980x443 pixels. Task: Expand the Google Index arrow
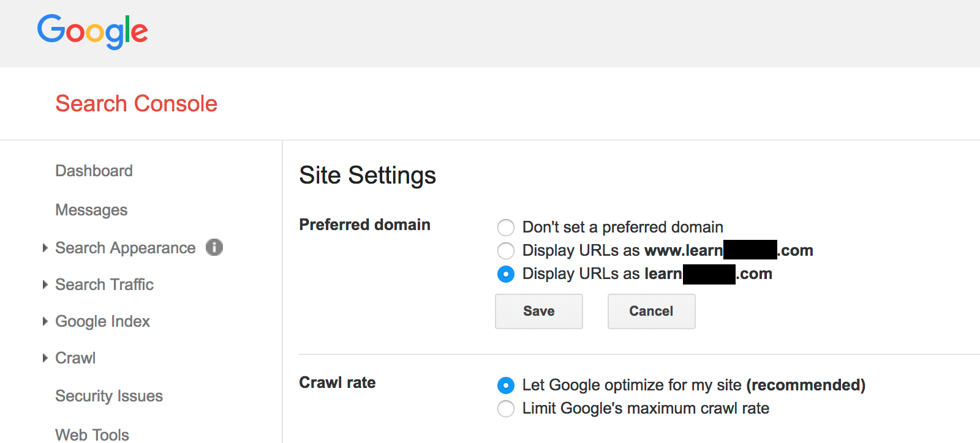click(45, 321)
